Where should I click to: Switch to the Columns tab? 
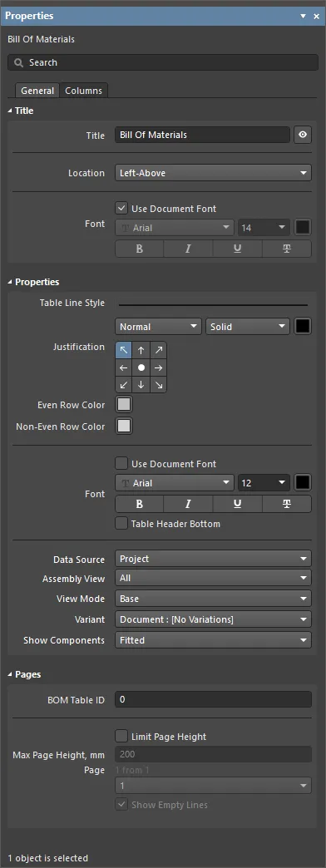(x=83, y=91)
